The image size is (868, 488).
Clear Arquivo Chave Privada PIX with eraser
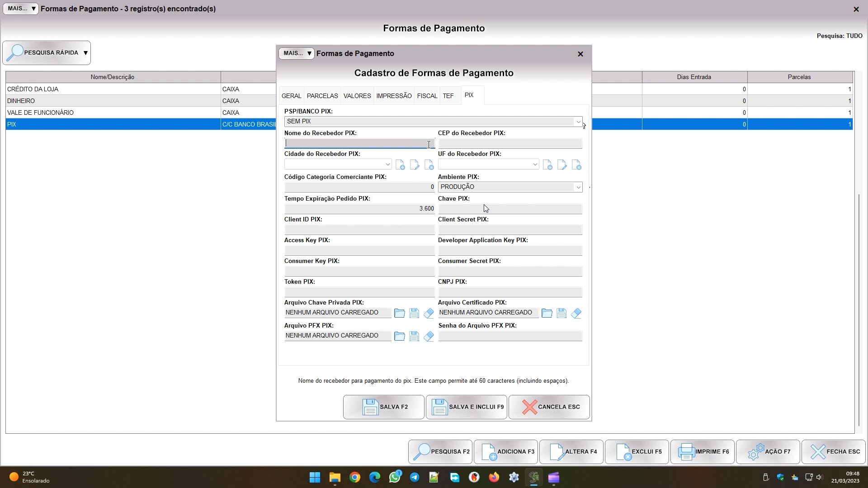point(429,313)
